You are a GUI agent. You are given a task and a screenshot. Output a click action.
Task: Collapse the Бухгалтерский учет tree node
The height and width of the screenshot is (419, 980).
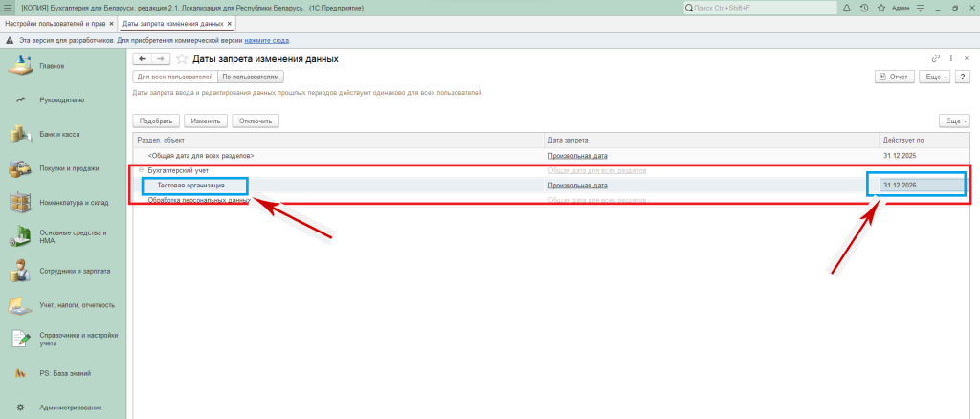coord(141,170)
